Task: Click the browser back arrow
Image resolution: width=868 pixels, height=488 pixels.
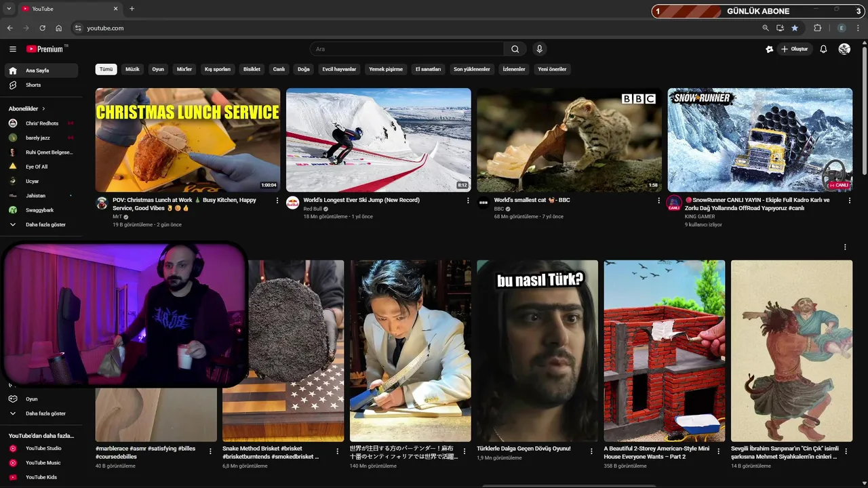Action: [x=9, y=28]
